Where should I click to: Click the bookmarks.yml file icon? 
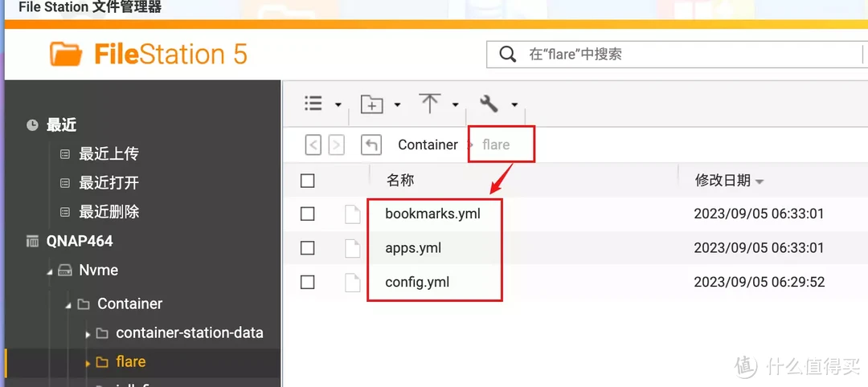tap(353, 214)
